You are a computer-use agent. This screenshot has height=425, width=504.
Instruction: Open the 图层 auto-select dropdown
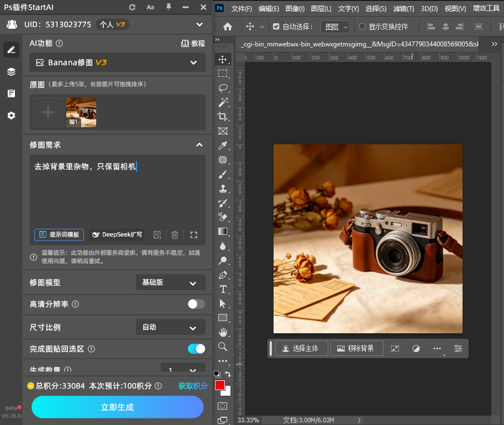coord(335,27)
